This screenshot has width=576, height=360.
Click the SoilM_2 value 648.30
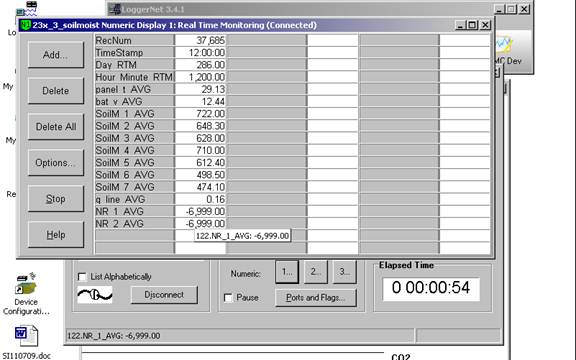[201, 126]
